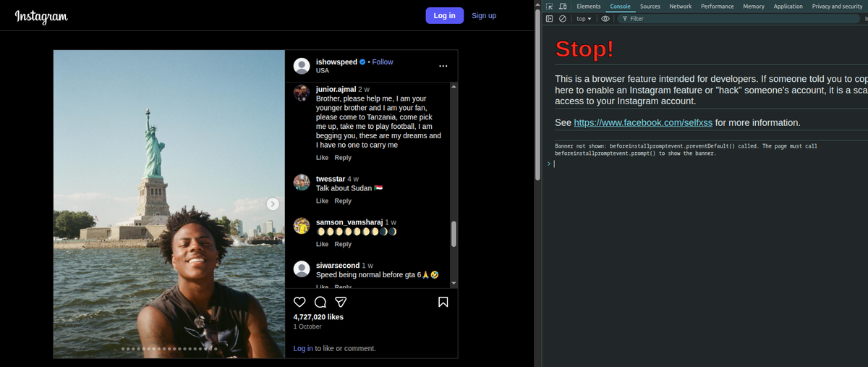Click the DevTools inspect element picker icon
The image size is (868, 367).
coord(550,7)
